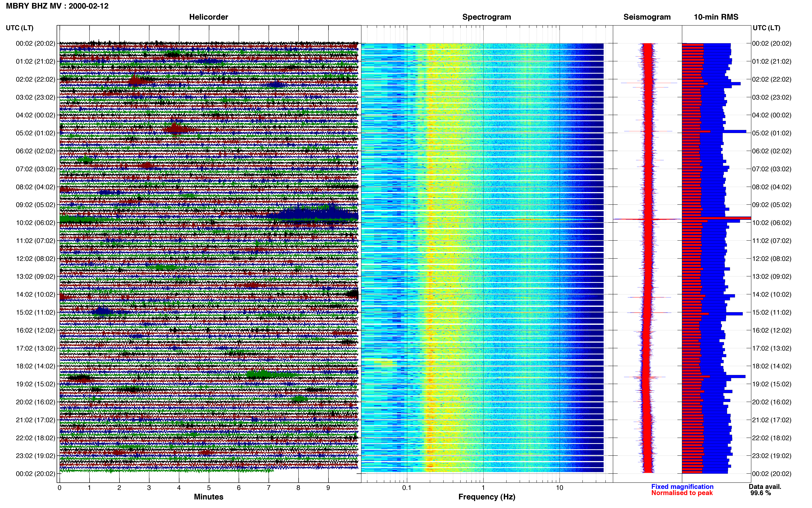The image size is (812, 508).
Task: Click the "7" tick on the Minutes axis
Action: pyautogui.click(x=269, y=488)
